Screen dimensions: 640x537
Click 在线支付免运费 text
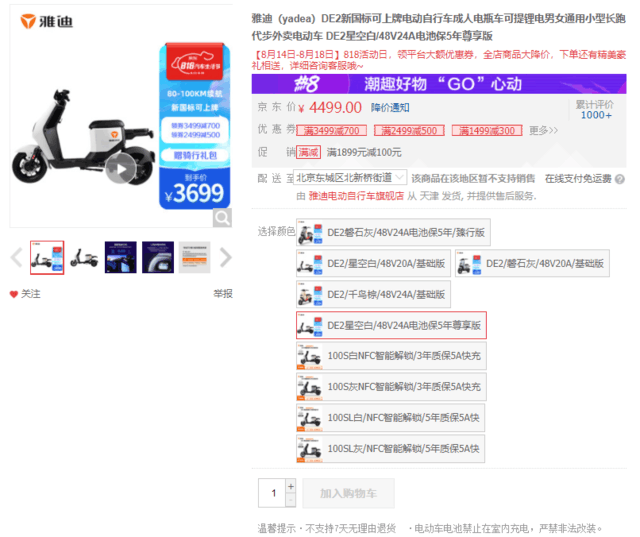coord(578,179)
